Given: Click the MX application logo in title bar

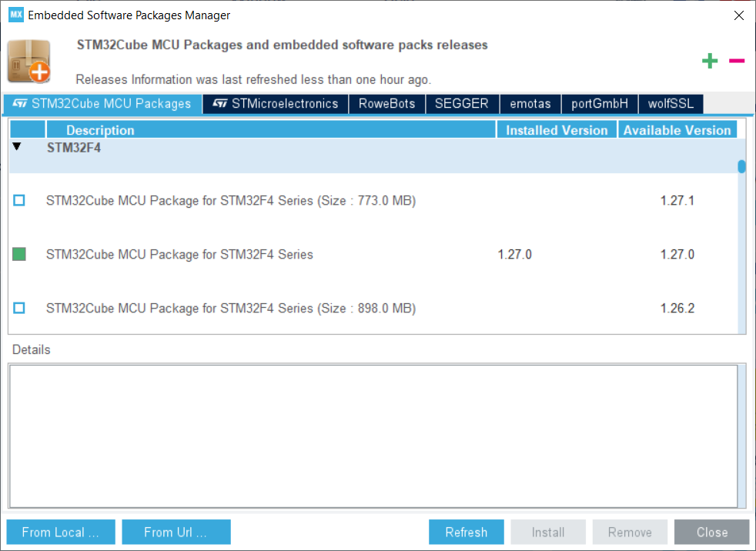Looking at the screenshot, I should (x=16, y=15).
